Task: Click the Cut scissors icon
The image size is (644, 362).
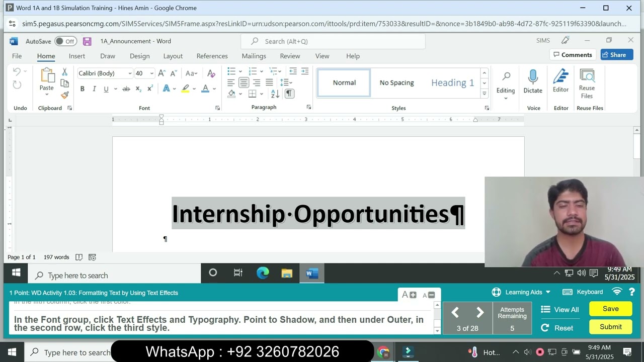Action: (x=64, y=72)
